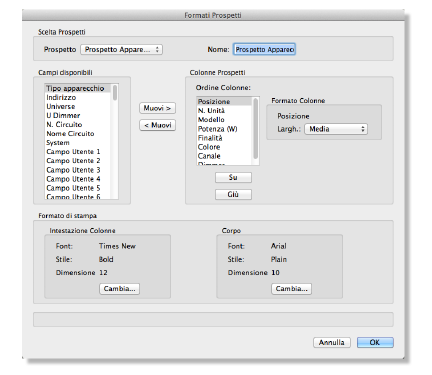
Task: Select Potenza (W) column
Action: click(224, 129)
